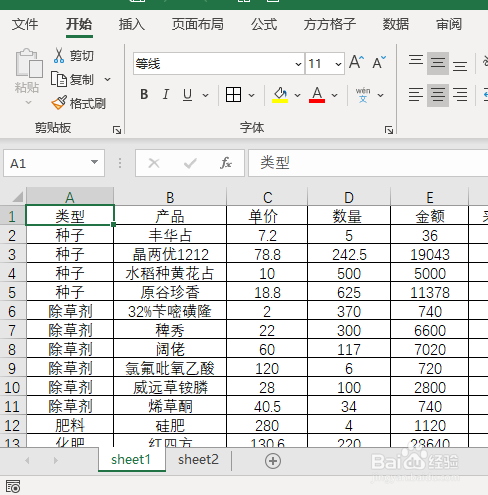Click macro record status bar icon
488x495 pixels.
(x=13, y=486)
